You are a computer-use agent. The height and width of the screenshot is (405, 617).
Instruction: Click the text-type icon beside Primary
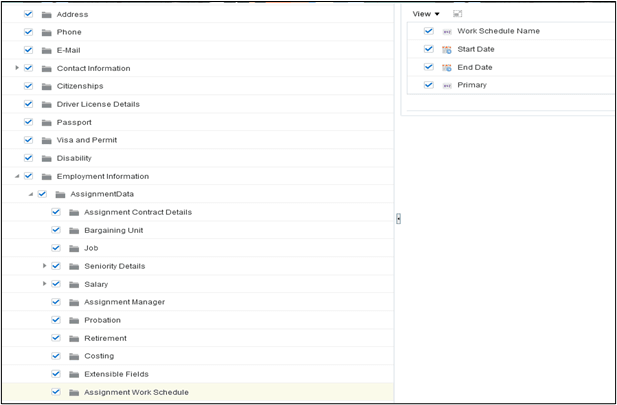coord(447,86)
